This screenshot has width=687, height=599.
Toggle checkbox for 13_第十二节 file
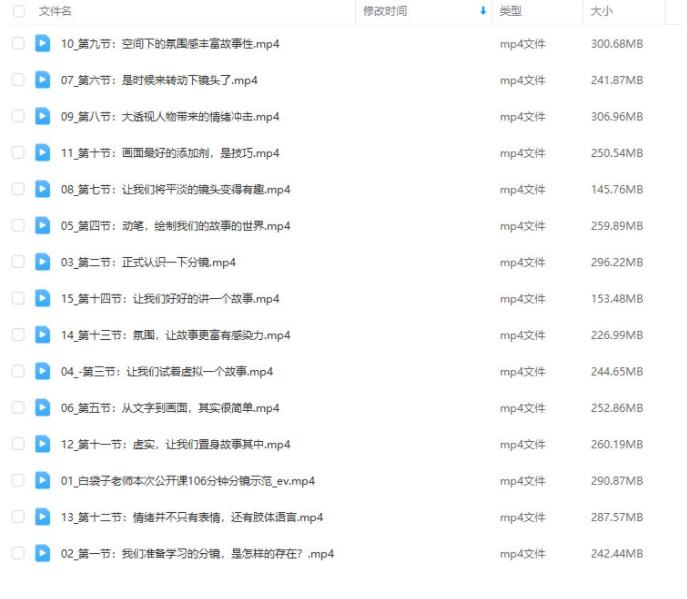tap(18, 517)
